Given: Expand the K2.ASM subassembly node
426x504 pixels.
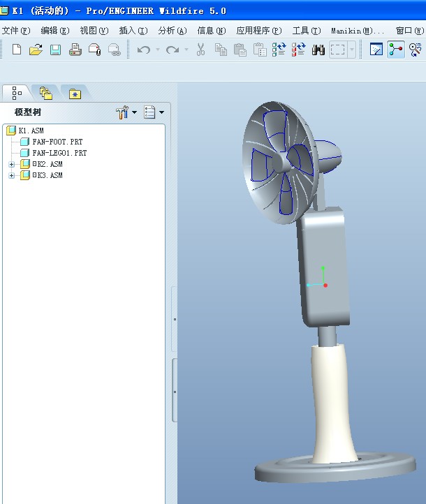Looking at the screenshot, I should [x=12, y=164].
